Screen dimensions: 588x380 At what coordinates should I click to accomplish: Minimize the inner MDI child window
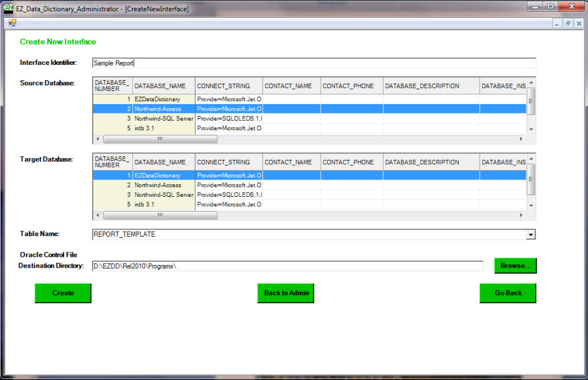click(557, 23)
